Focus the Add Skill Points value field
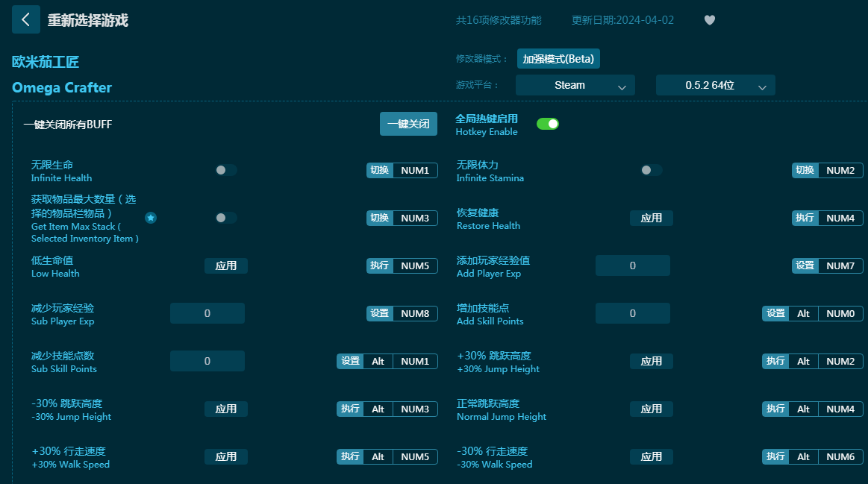Viewport: 868px width, 484px height. (633, 314)
